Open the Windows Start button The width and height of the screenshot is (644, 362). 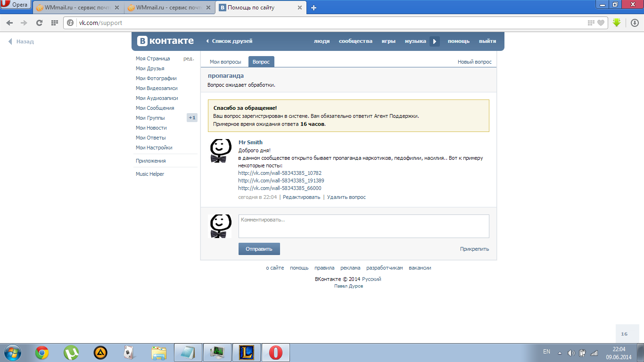[x=13, y=352]
